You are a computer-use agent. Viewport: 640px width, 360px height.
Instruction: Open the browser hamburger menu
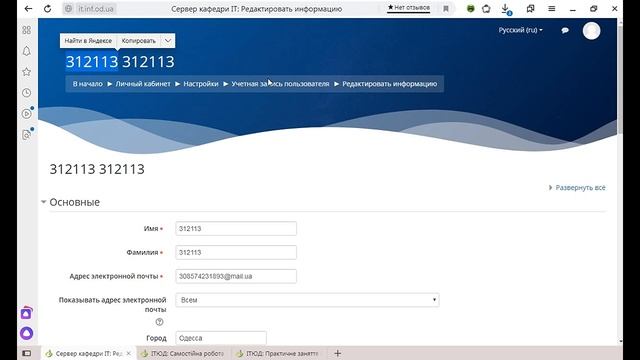click(551, 9)
